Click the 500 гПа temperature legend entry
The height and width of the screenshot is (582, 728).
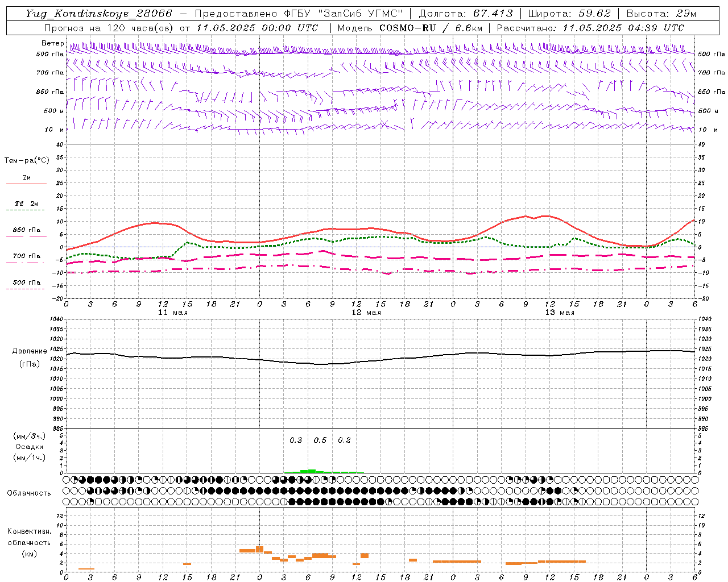tap(27, 282)
